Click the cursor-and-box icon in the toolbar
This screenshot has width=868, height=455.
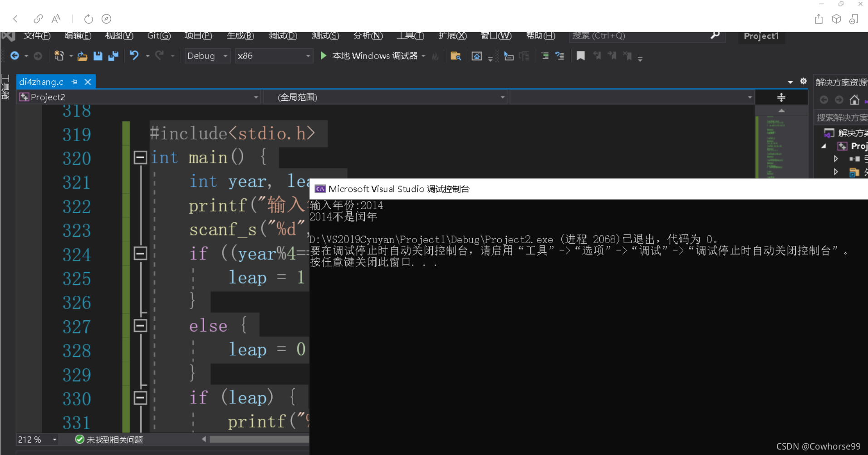pos(509,56)
